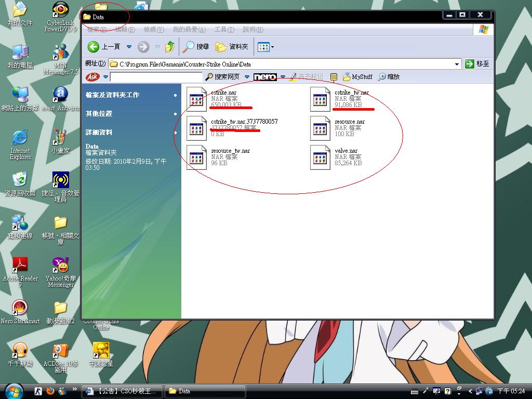Go up one folder level icon
Image resolution: width=532 pixels, height=399 pixels.
(x=170, y=46)
